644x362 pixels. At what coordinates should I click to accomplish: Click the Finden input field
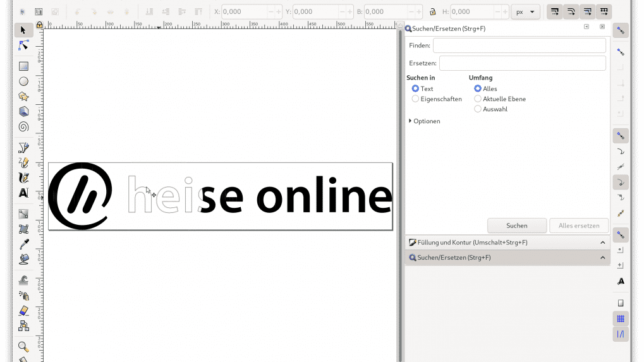pos(519,45)
